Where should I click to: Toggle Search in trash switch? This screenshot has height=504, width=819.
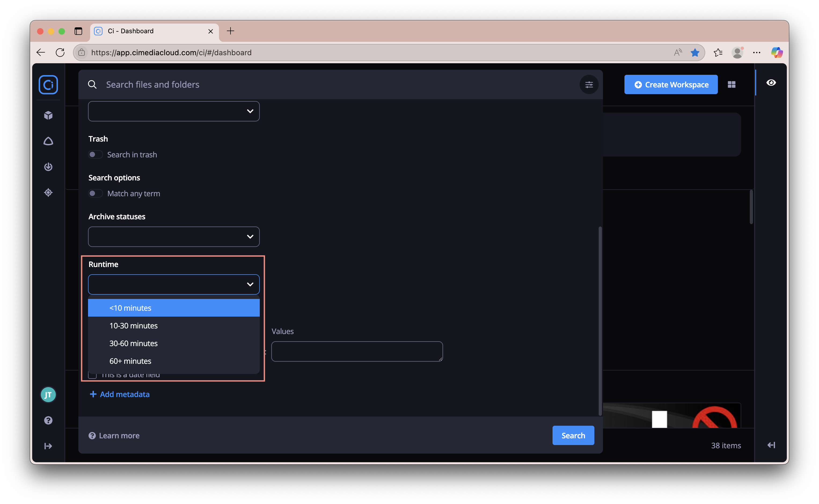(x=96, y=155)
